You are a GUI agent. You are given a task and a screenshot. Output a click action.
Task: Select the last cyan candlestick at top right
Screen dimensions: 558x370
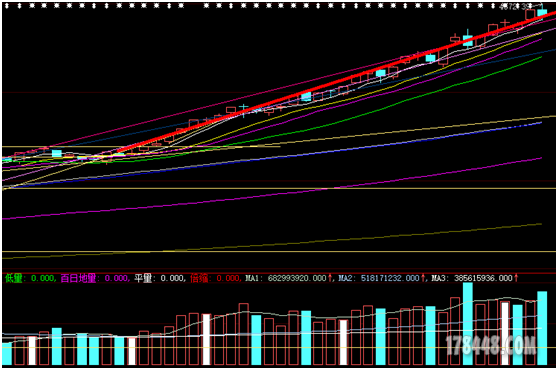[x=542, y=13]
